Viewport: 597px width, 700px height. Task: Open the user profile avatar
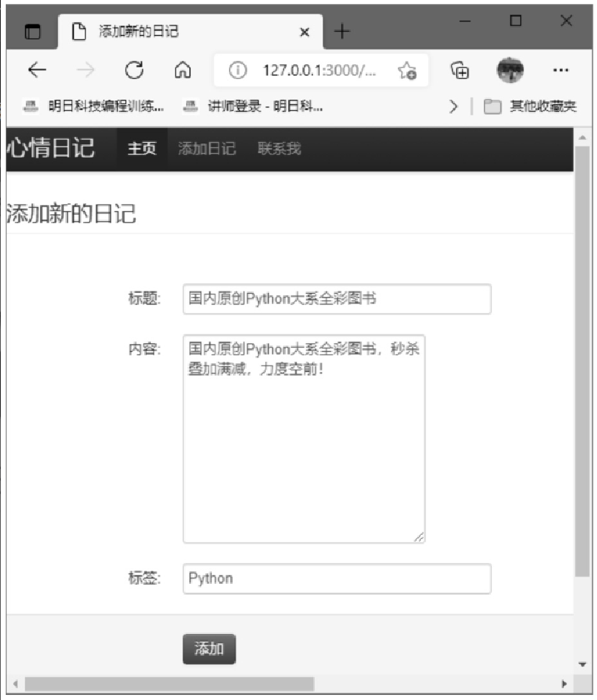[x=510, y=70]
